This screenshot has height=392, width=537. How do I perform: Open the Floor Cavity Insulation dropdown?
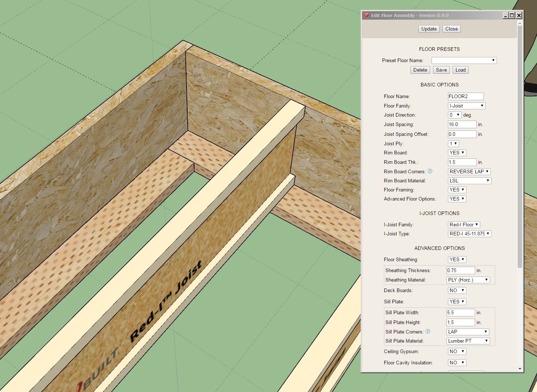(x=457, y=363)
